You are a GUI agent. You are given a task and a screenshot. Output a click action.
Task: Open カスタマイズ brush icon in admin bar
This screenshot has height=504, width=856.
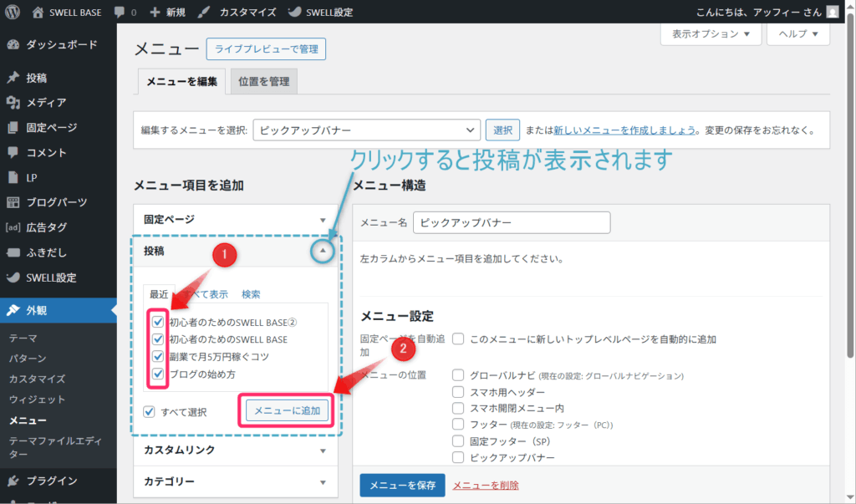point(204,12)
